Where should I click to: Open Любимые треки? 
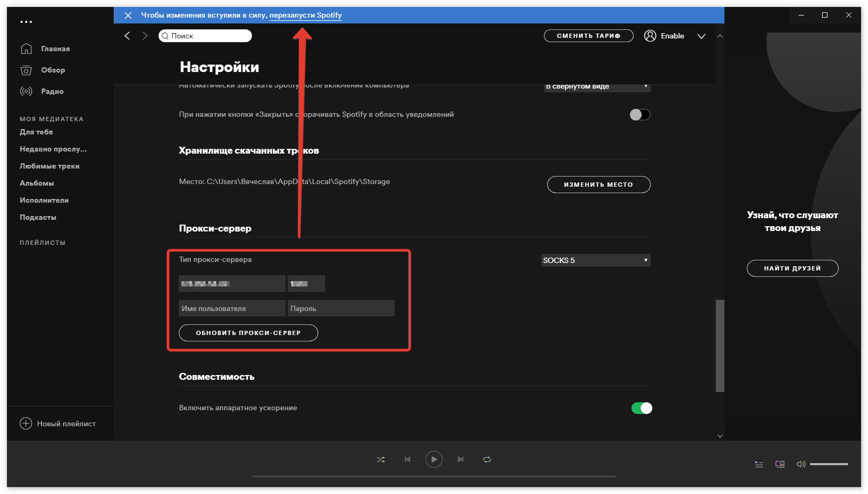(x=50, y=166)
